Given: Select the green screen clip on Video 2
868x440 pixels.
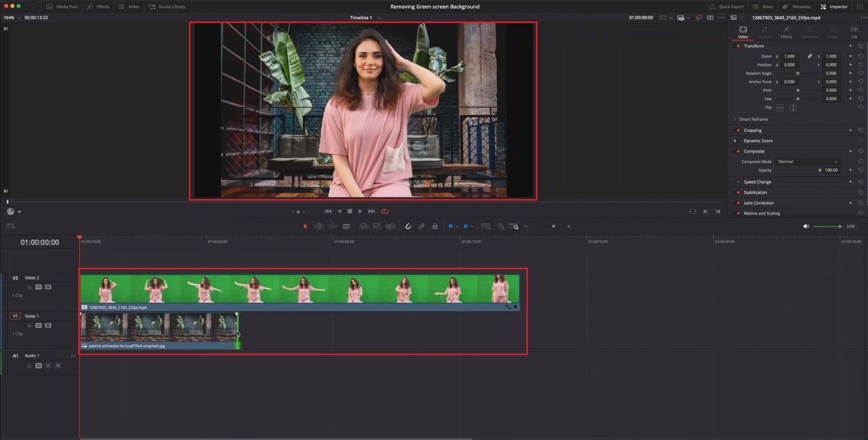Looking at the screenshot, I should pos(300,292).
